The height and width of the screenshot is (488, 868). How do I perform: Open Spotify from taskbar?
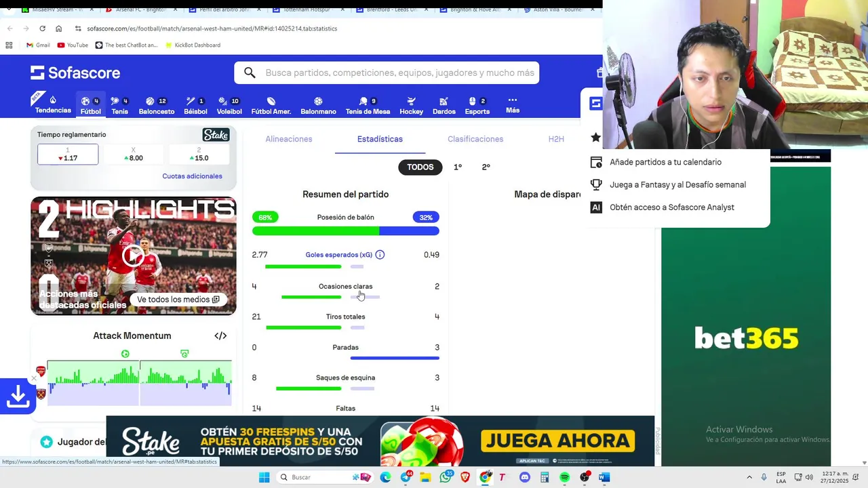point(565,477)
